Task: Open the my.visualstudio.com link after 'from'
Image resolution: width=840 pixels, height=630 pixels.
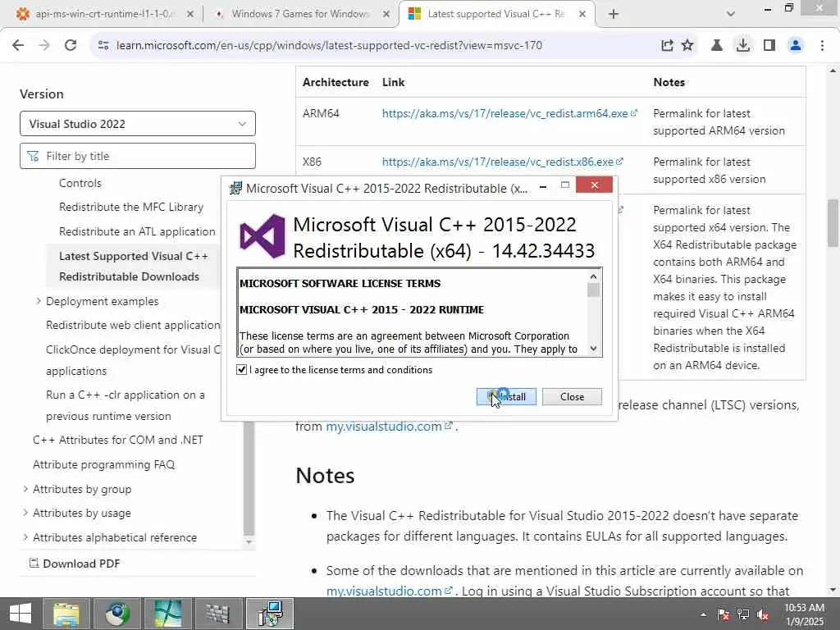Action: [384, 427]
